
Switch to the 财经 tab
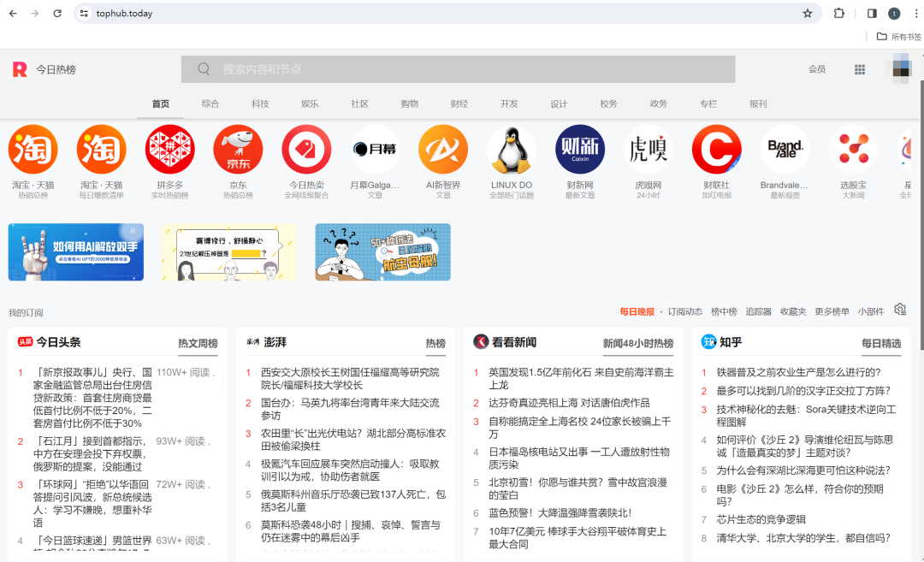tap(459, 104)
